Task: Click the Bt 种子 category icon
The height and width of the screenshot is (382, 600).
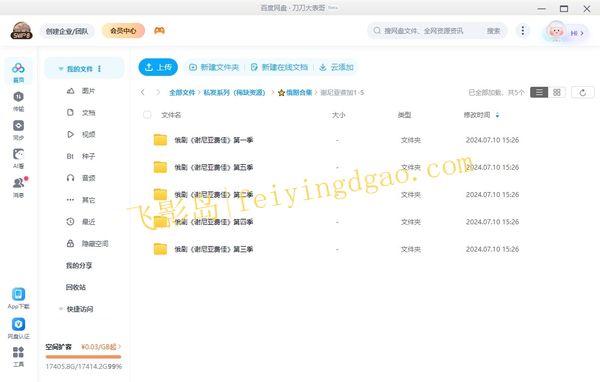Action: click(70, 156)
